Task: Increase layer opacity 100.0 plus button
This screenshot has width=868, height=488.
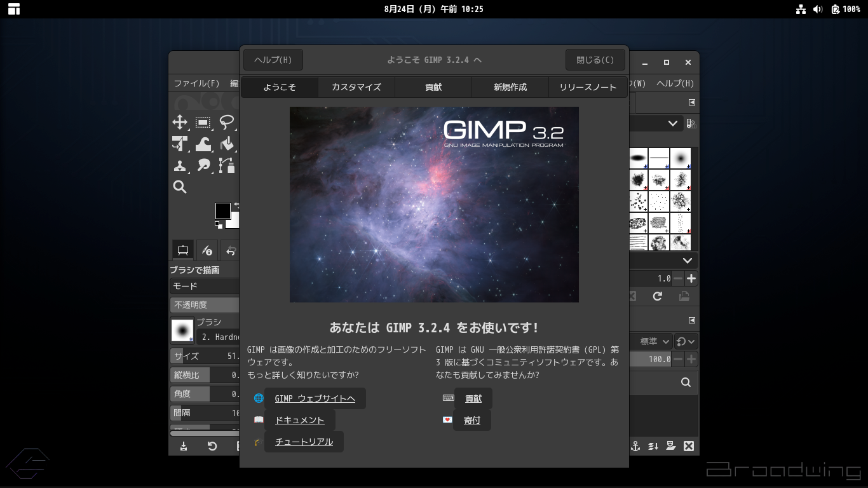Action: tap(691, 359)
